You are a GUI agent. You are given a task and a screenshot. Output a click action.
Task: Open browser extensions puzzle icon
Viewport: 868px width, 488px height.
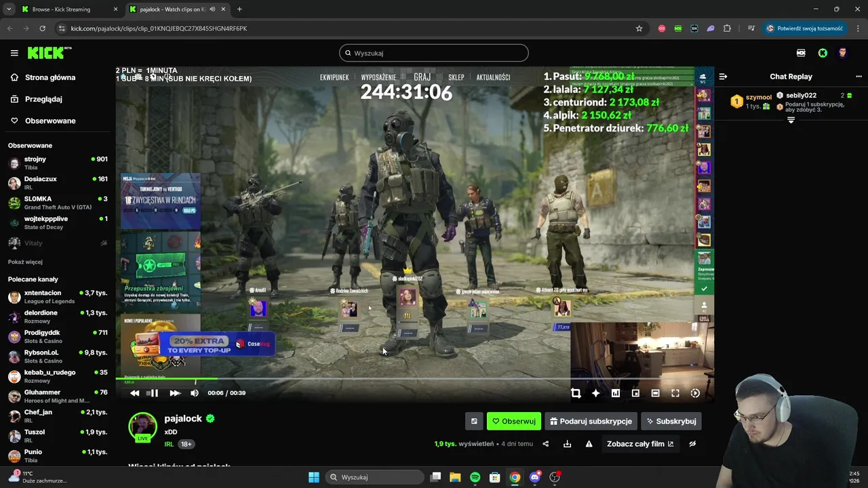pyautogui.click(x=727, y=28)
